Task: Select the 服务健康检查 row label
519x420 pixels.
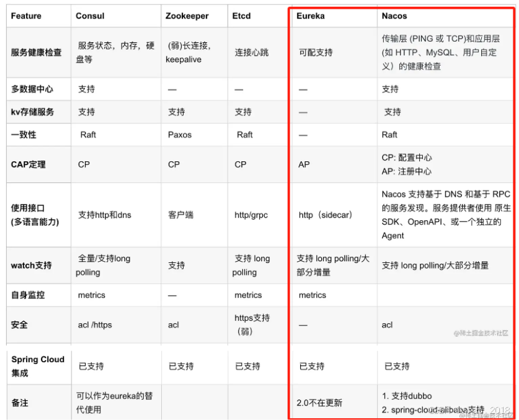Action: click(37, 52)
